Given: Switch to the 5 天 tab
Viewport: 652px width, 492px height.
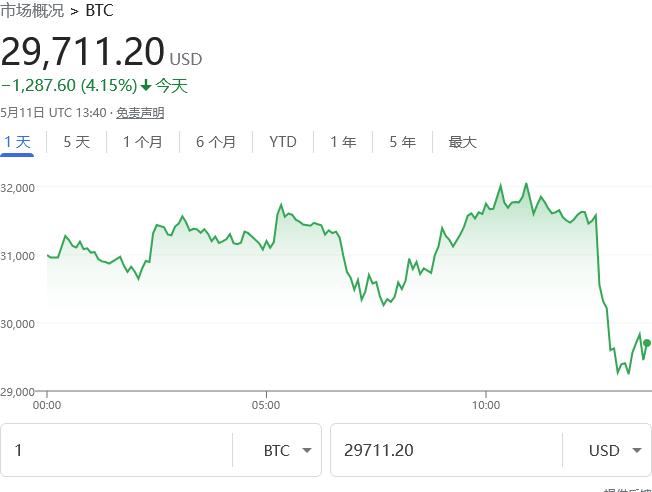Looking at the screenshot, I should coord(77,142).
